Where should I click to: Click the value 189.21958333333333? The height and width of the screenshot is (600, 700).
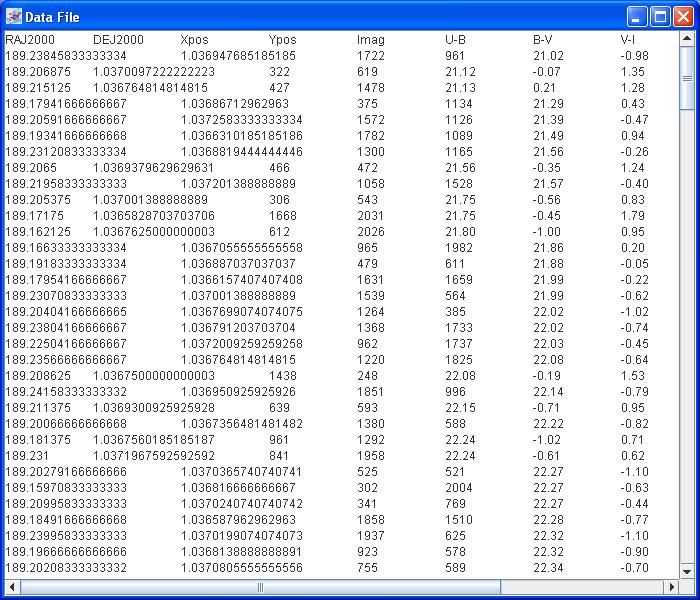66,184
